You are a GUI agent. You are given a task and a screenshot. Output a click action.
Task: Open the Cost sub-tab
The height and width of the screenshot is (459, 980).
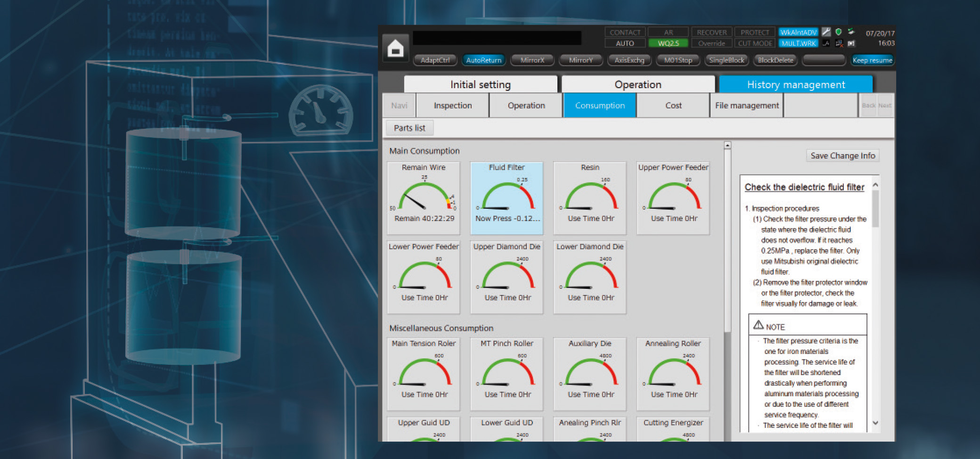coord(673,106)
